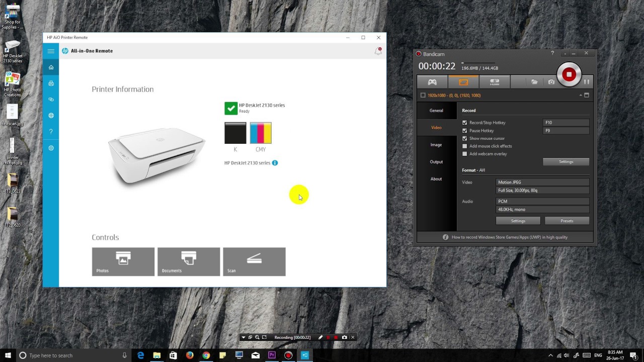The width and height of the screenshot is (644, 362).
Task: Open Bandicam help question mark
Action: coord(552,53)
